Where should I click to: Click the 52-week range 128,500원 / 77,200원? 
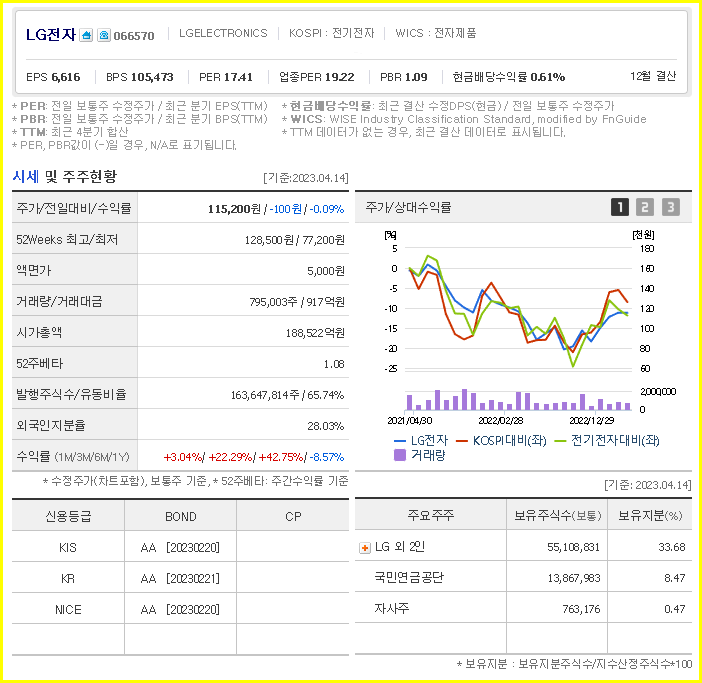[x=295, y=240]
